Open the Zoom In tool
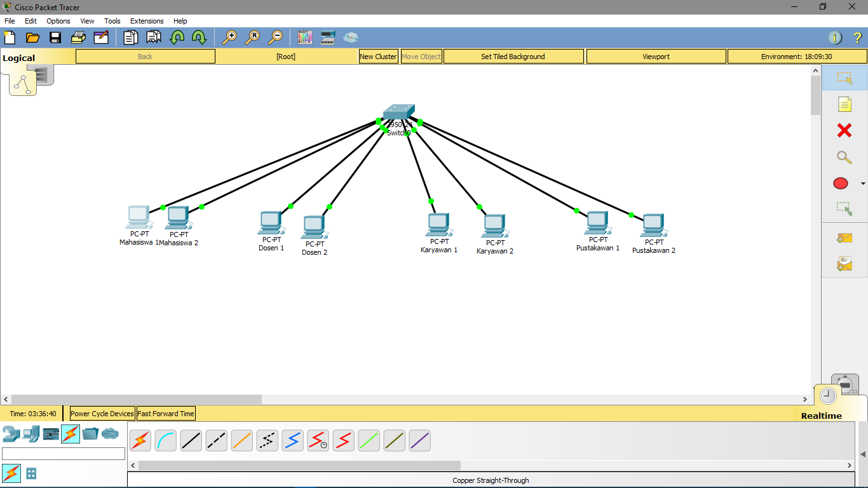 pos(231,37)
